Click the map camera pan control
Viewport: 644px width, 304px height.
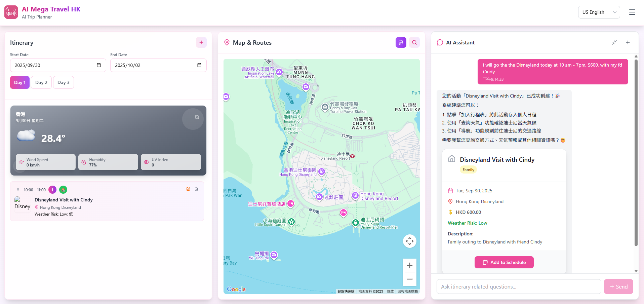coord(410,241)
